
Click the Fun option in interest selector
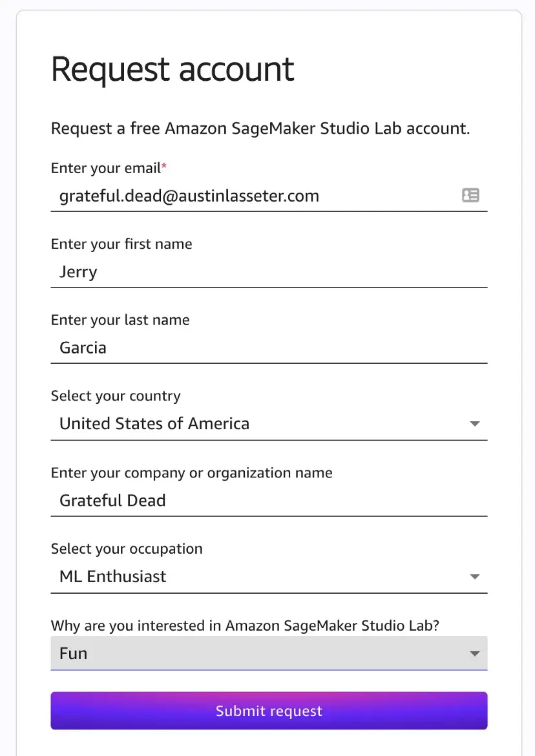click(x=269, y=653)
